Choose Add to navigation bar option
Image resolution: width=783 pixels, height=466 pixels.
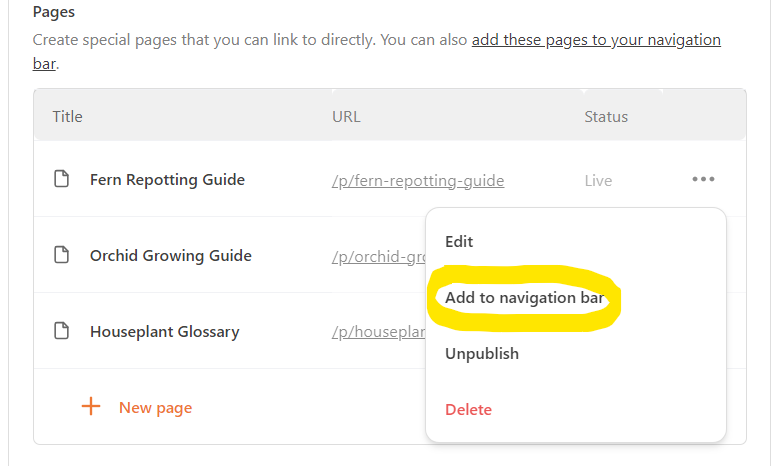pos(524,298)
